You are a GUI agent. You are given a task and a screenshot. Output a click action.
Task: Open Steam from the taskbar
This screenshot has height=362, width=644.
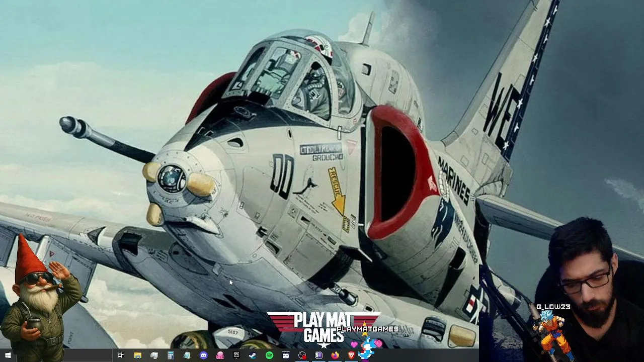[x=253, y=355]
